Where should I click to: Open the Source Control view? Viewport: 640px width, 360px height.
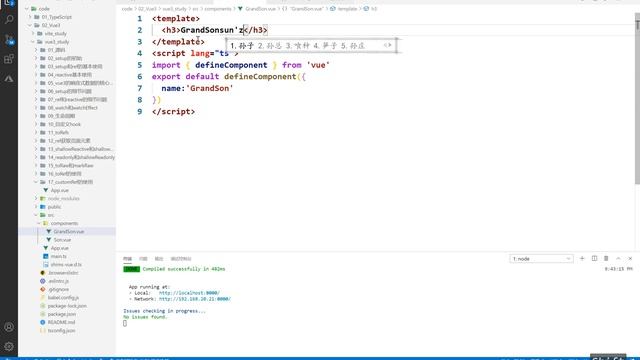tap(9, 39)
